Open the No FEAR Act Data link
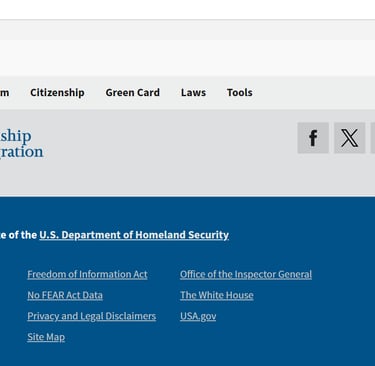 click(x=65, y=295)
